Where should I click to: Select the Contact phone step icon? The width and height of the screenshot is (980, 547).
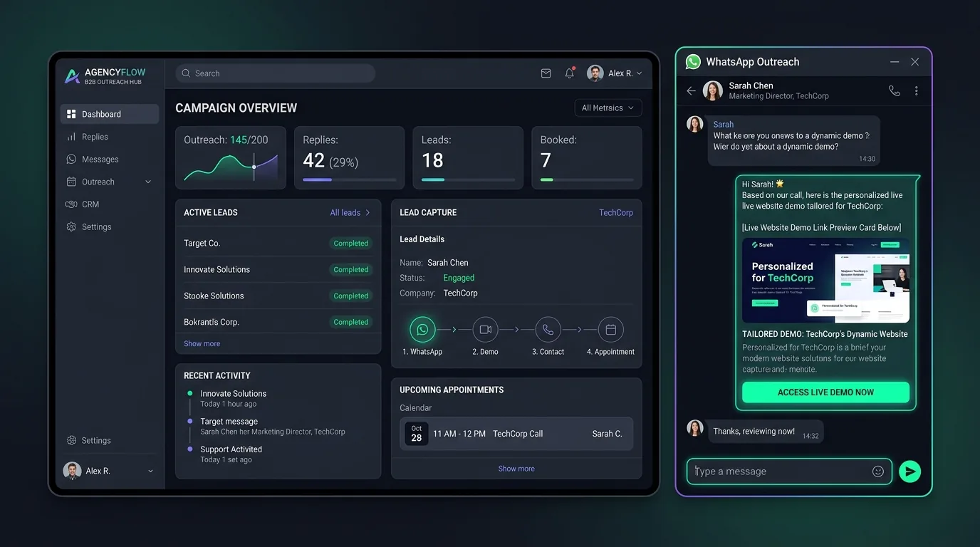[x=548, y=330]
